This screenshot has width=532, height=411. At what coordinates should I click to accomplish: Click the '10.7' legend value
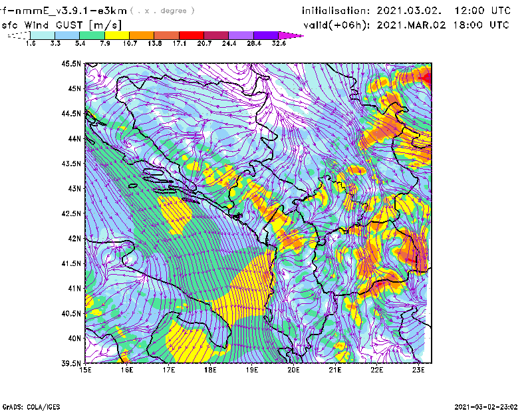[130, 43]
